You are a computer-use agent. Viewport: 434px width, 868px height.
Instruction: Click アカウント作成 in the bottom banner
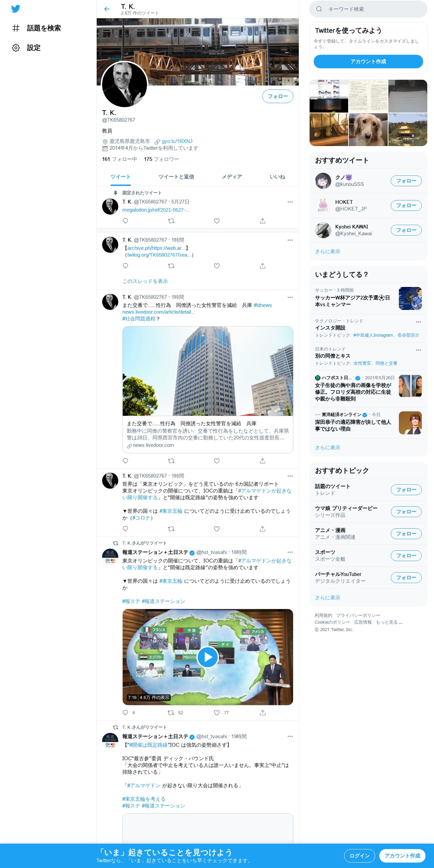[x=402, y=855]
